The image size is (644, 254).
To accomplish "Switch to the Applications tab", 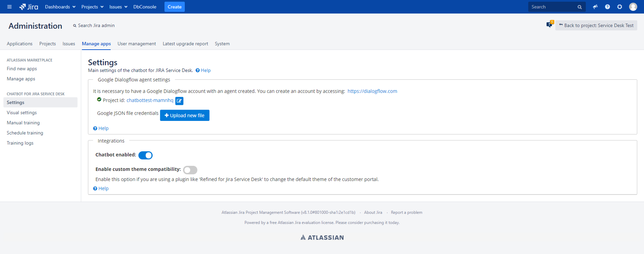I will (20, 44).
